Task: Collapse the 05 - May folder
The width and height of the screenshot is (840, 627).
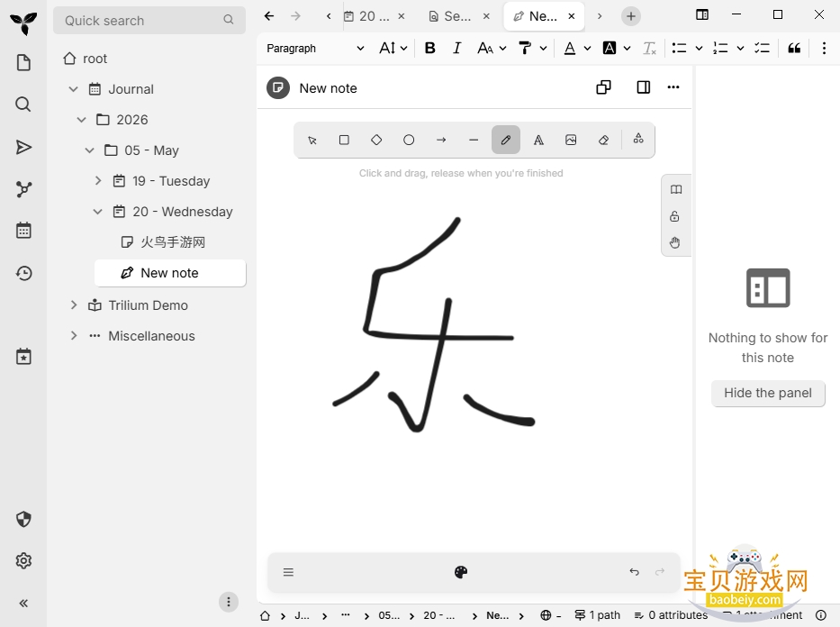Action: [89, 150]
